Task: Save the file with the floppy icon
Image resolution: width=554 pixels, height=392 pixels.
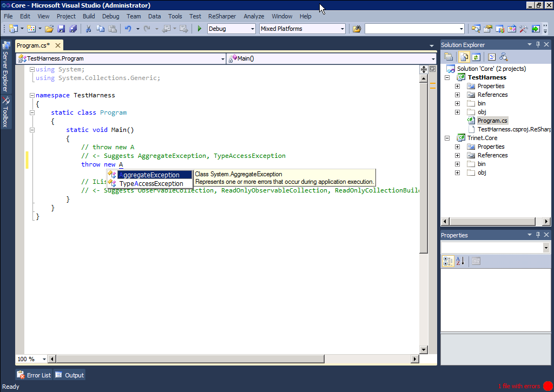Action: 61,29
